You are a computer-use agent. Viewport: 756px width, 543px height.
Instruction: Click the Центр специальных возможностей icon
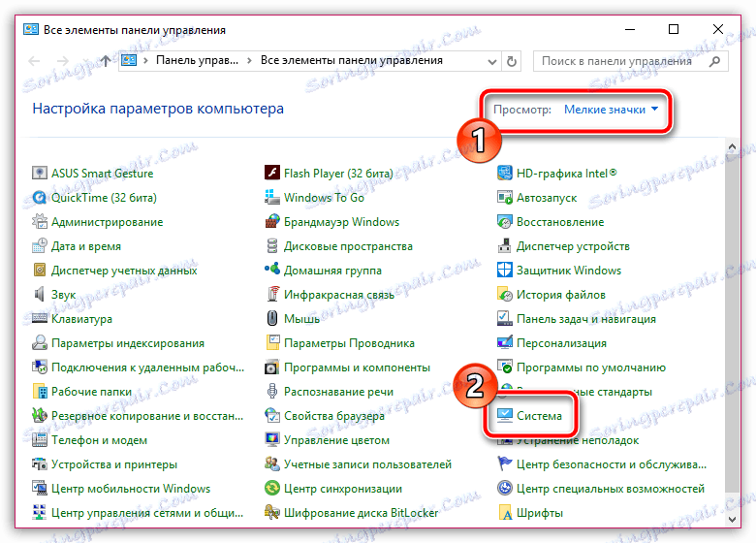click(504, 489)
